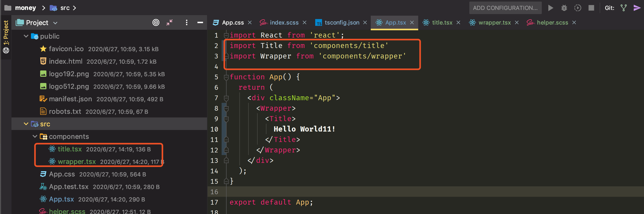The height and width of the screenshot is (214, 644).
Task: Click the public folder label
Action: [50, 36]
